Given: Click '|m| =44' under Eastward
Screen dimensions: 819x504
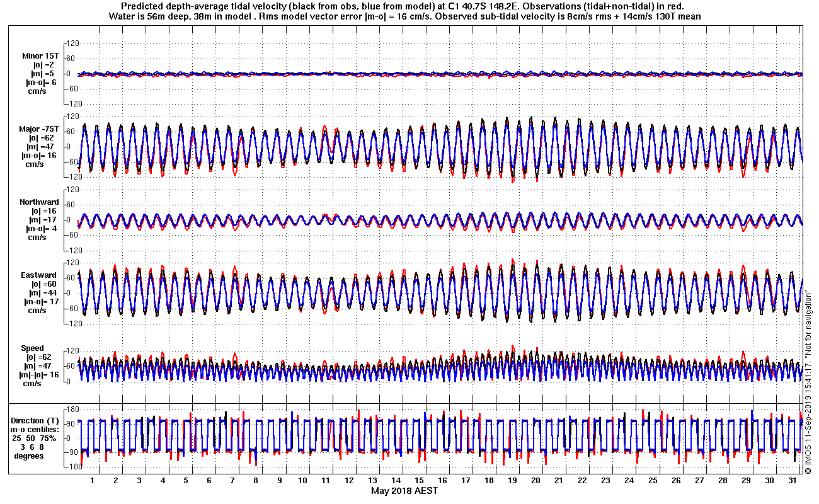Looking at the screenshot, I should point(43,293).
